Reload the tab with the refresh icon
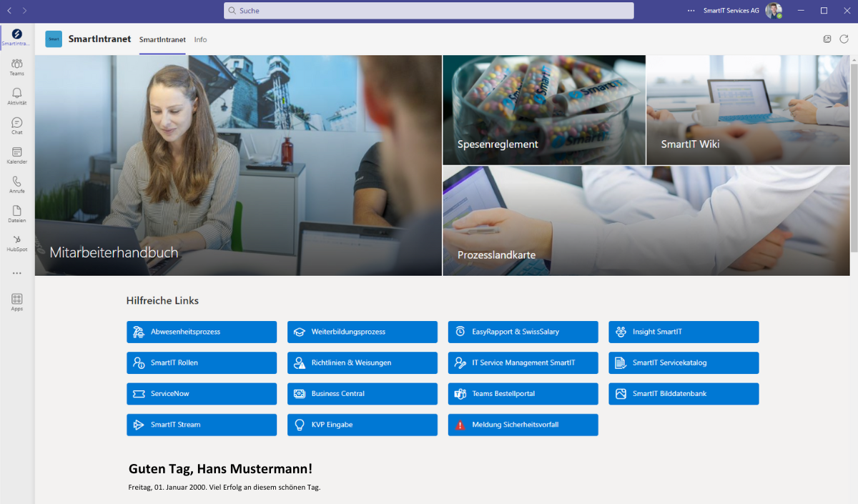The height and width of the screenshot is (504, 858). tap(844, 39)
